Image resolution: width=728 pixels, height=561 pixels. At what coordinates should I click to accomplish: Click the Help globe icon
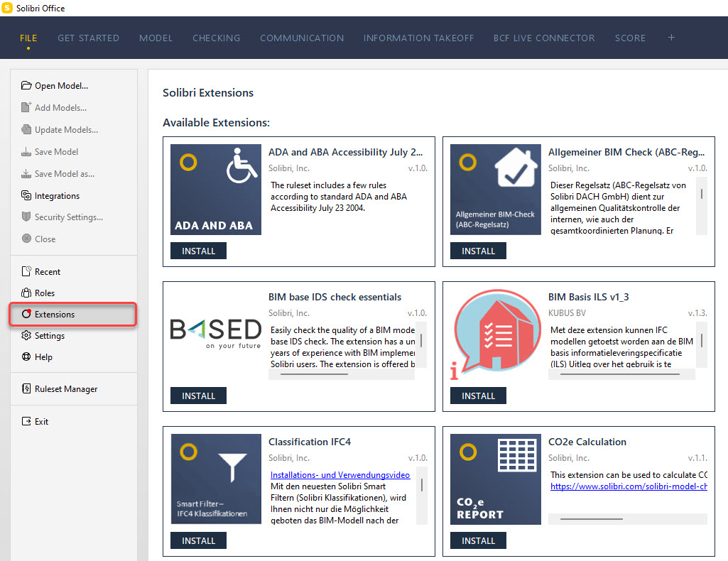click(26, 356)
